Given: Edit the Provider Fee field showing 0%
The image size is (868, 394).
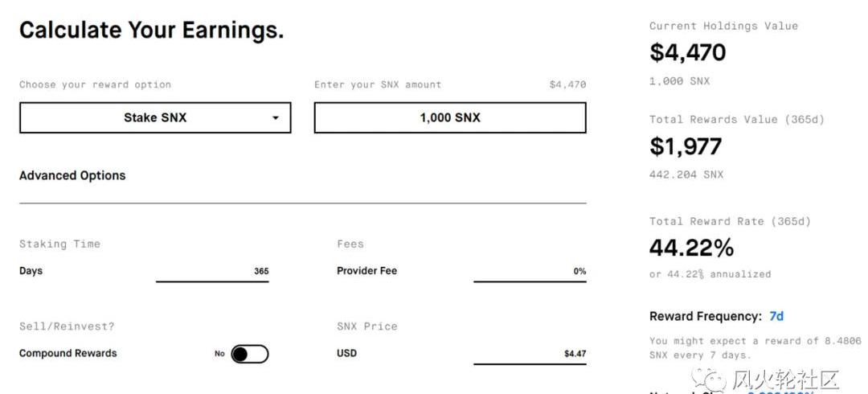Looking at the screenshot, I should (x=530, y=272).
